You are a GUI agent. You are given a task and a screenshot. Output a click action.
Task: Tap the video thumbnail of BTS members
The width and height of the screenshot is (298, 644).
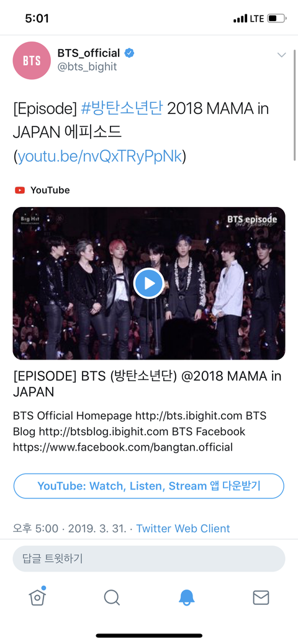[149, 283]
